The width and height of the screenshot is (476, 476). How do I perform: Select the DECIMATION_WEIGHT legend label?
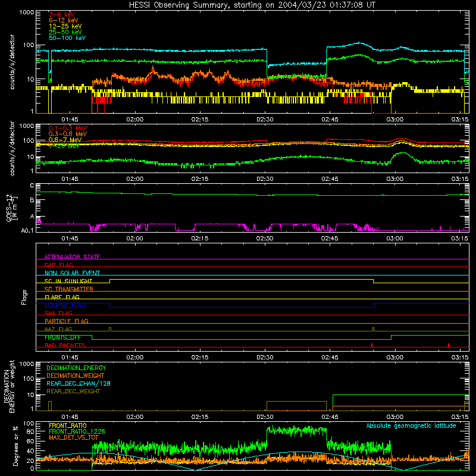76,375
